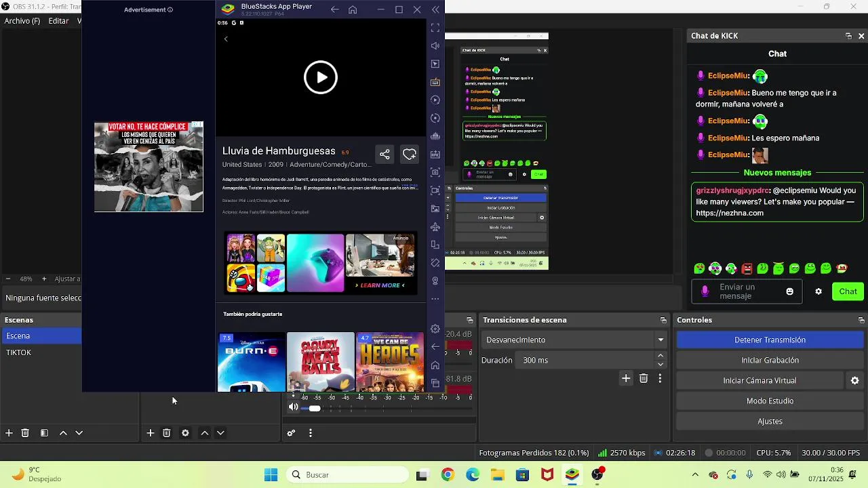Add new scene plus button
Viewport: 868px width, 488px height.
pos(9,433)
